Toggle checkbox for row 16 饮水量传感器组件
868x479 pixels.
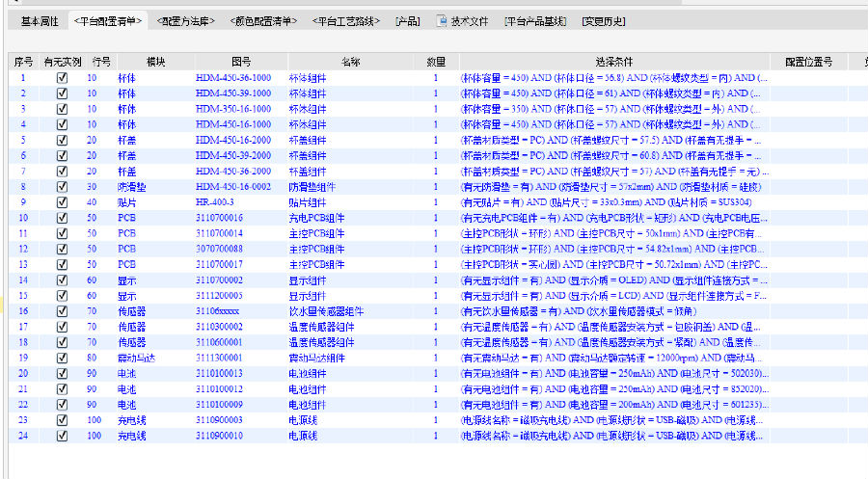click(62, 311)
